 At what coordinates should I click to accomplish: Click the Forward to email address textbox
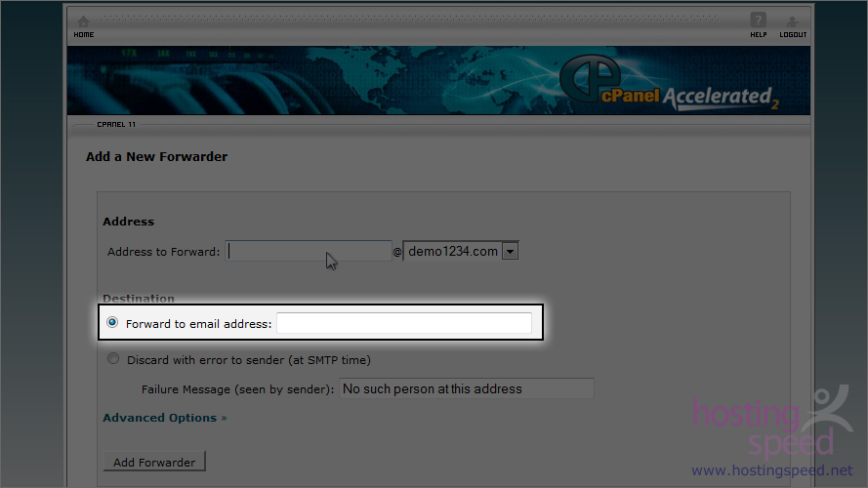[x=404, y=323]
